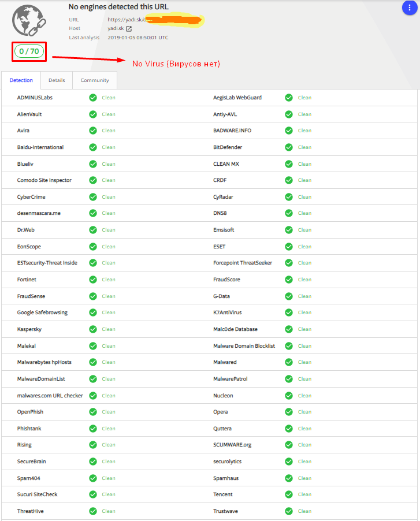Click the green check icon beside Spamhaus

(x=289, y=478)
